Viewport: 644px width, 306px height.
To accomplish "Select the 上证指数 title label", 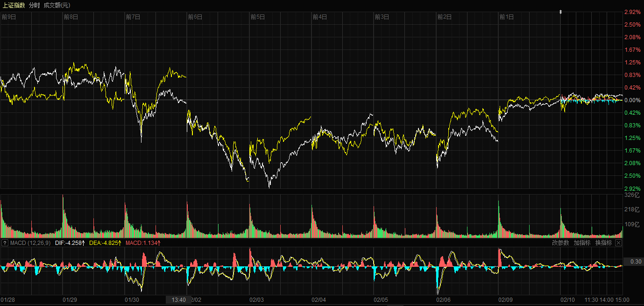I will pos(14,5).
